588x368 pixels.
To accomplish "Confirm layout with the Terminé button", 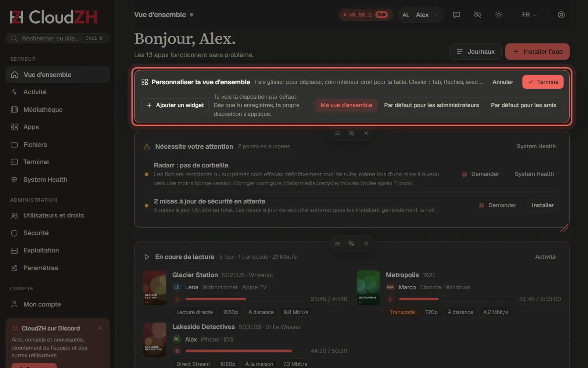I will 543,82.
